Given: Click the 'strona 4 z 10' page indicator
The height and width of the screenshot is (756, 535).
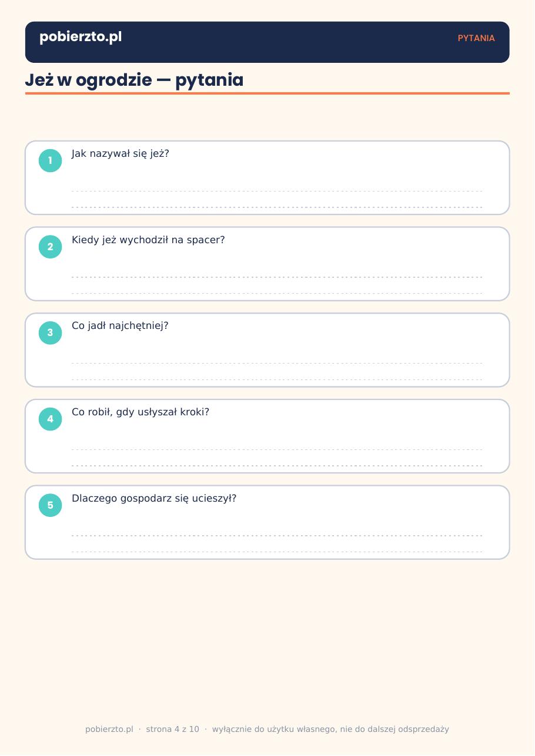Looking at the screenshot, I should pyautogui.click(x=172, y=730).
